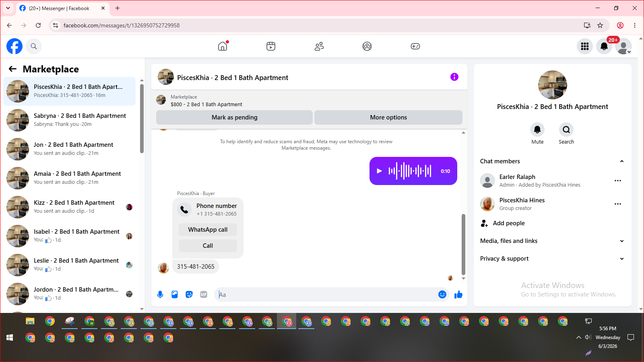
Task: Click the browser back arrow
Action: (9, 25)
